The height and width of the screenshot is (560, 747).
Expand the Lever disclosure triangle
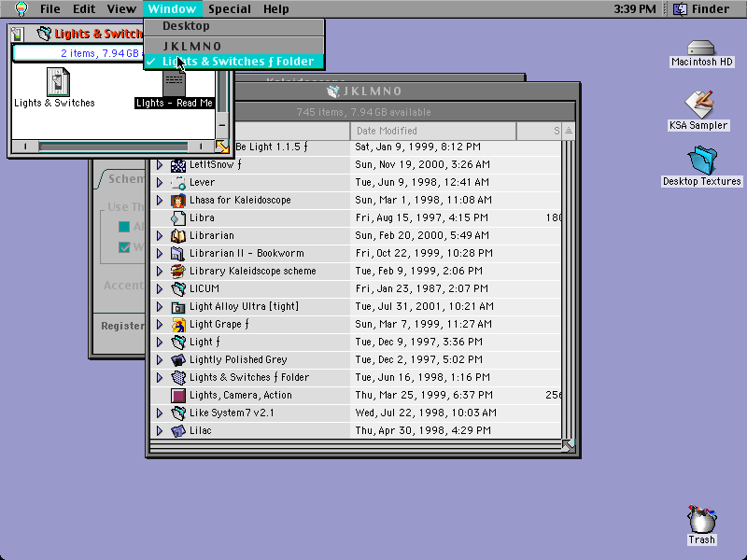click(160, 183)
